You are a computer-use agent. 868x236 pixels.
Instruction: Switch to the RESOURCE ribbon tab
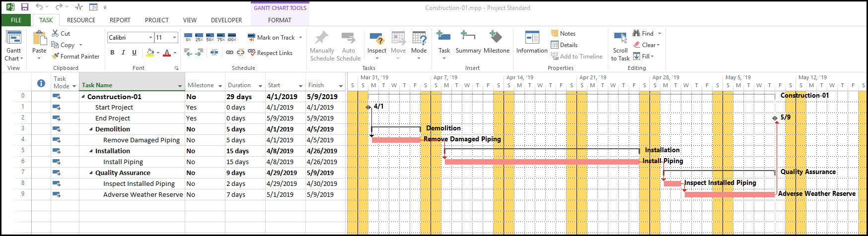pyautogui.click(x=81, y=20)
